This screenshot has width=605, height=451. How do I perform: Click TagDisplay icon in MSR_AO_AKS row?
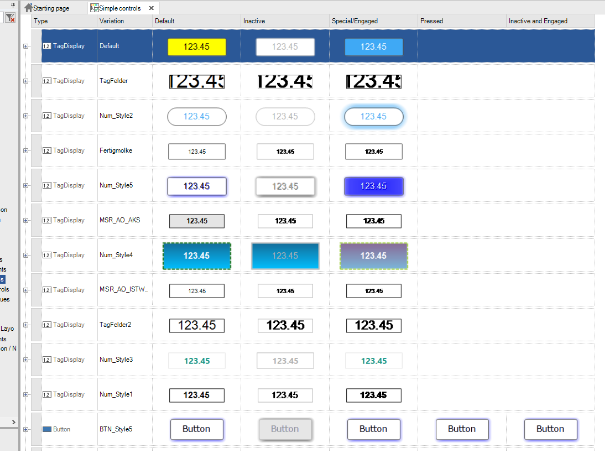point(47,220)
